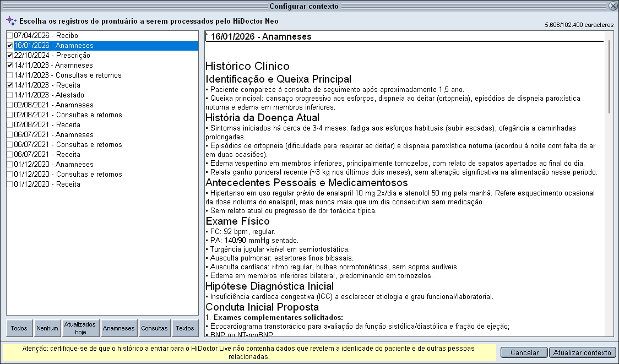
Task: Select records via Atualizados hoje button
Action: (x=80, y=328)
